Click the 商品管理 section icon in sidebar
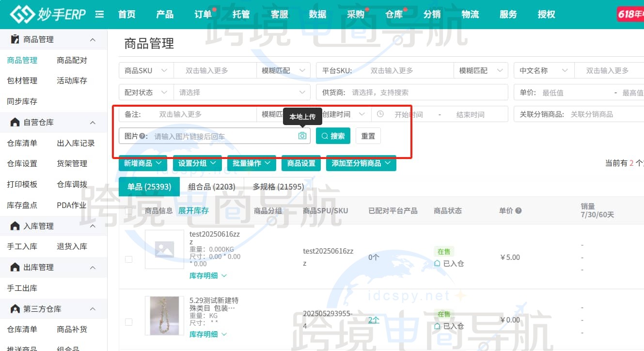 click(16, 39)
